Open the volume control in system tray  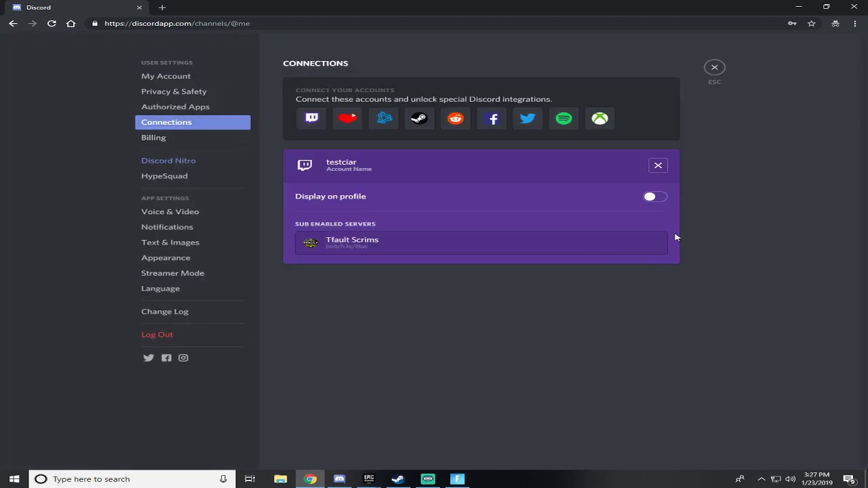[790, 479]
